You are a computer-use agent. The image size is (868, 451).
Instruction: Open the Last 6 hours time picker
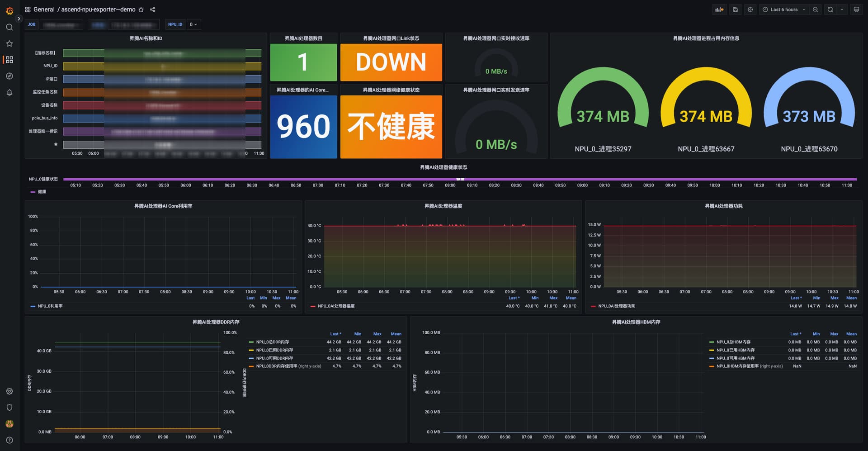[x=784, y=9]
